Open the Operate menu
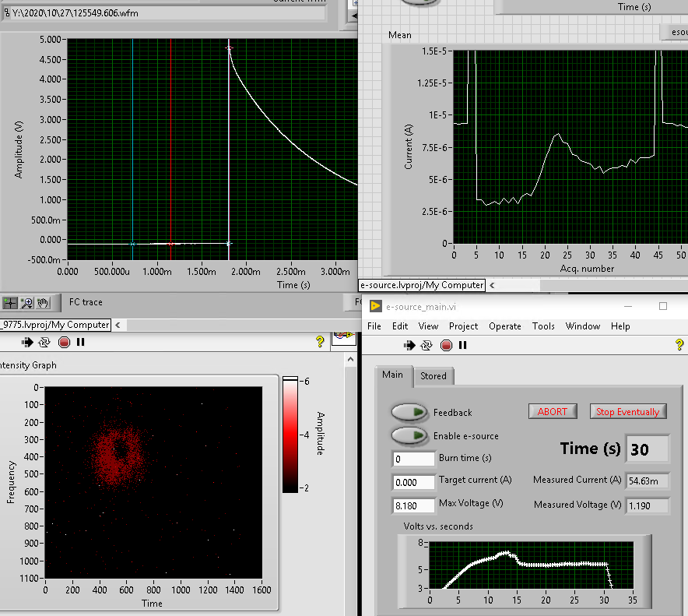 (504, 326)
